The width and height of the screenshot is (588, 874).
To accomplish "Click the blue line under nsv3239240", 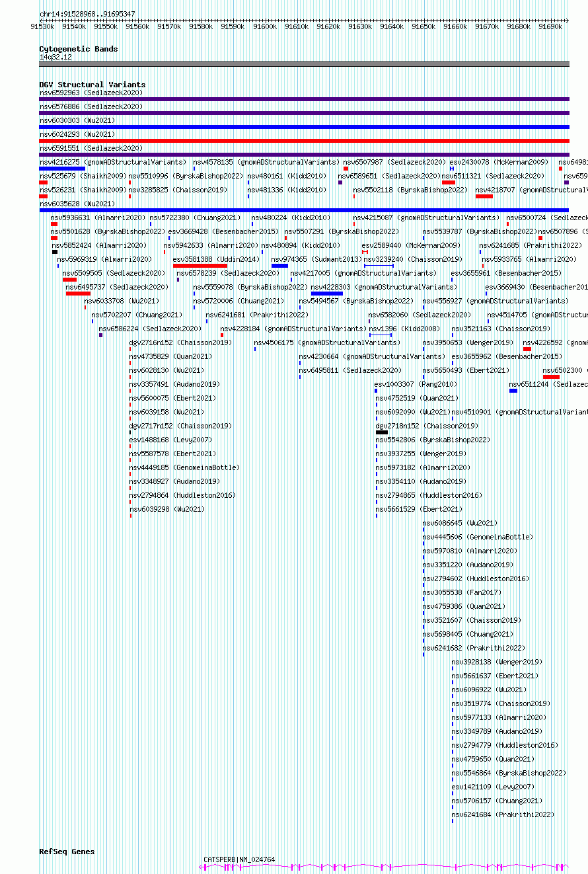I will (379, 266).
